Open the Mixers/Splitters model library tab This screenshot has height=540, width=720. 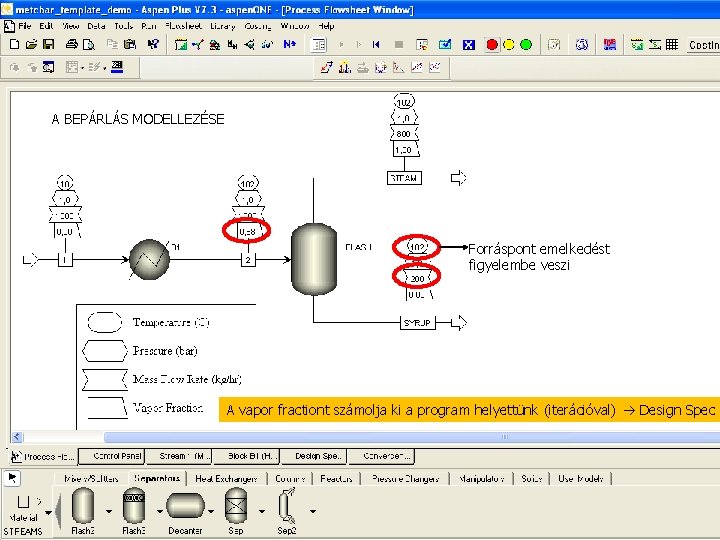point(91,478)
